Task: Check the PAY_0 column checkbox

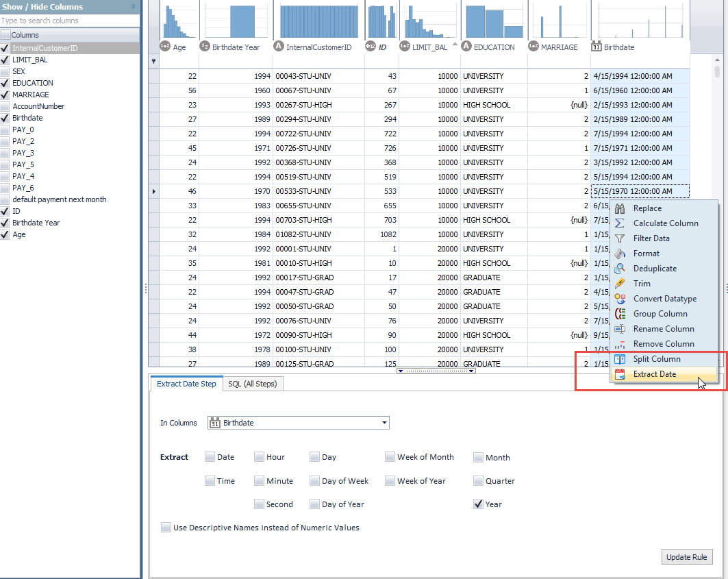Action: tap(5, 130)
